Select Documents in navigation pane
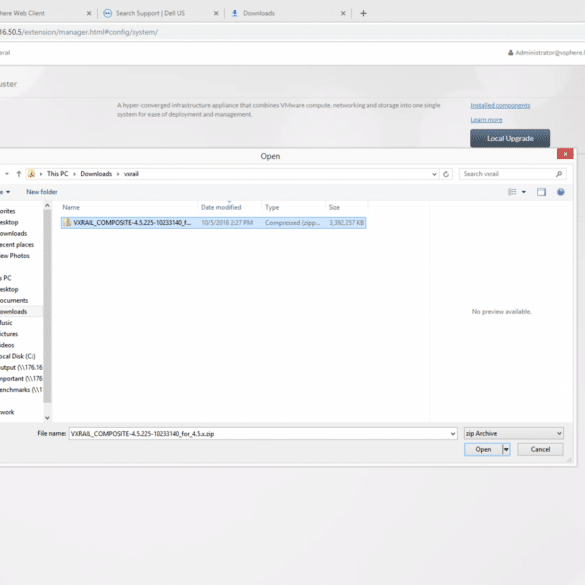The width and height of the screenshot is (585, 585). point(14,300)
